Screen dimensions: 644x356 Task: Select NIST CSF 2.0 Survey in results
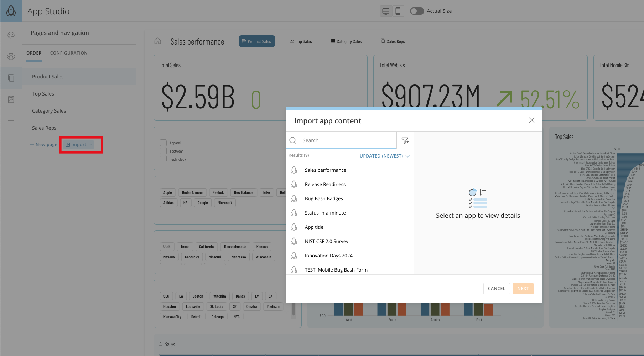[x=350, y=241]
